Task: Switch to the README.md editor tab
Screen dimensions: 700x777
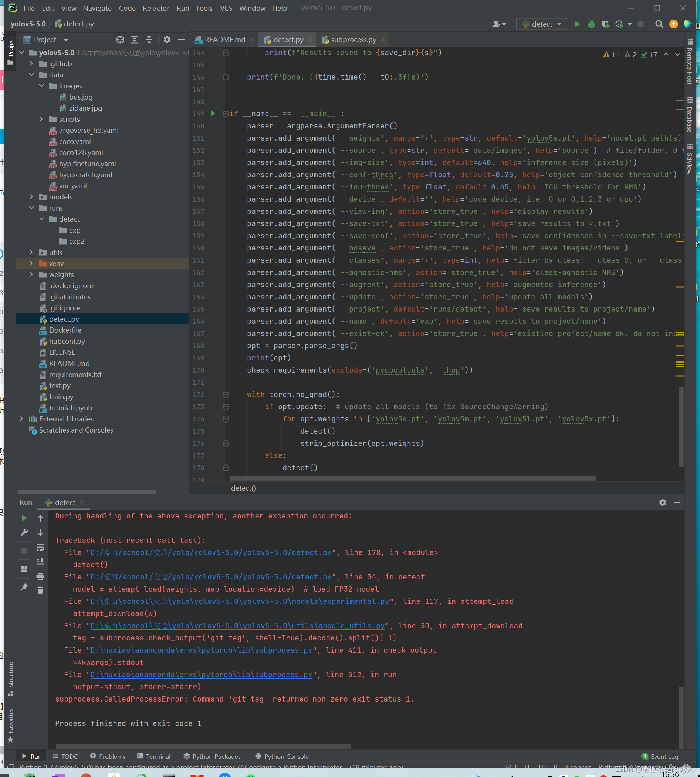Action: pos(223,39)
